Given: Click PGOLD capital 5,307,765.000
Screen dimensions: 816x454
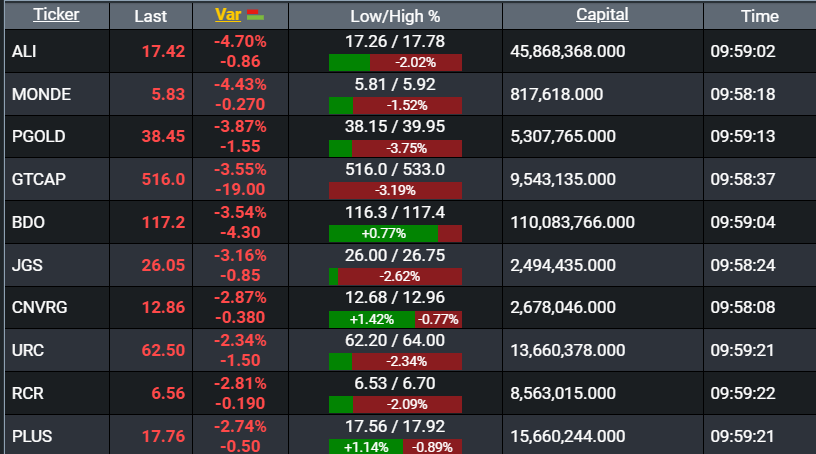Looking at the screenshot, I should 563,136.
